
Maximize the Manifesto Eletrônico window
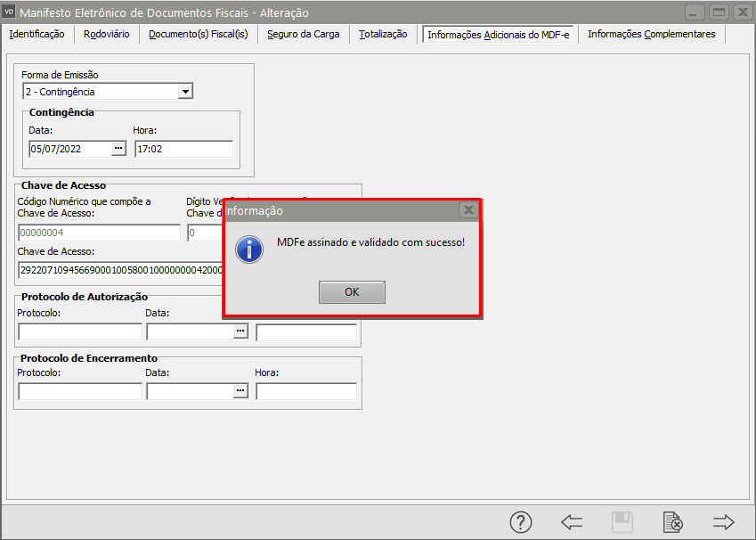pos(719,12)
